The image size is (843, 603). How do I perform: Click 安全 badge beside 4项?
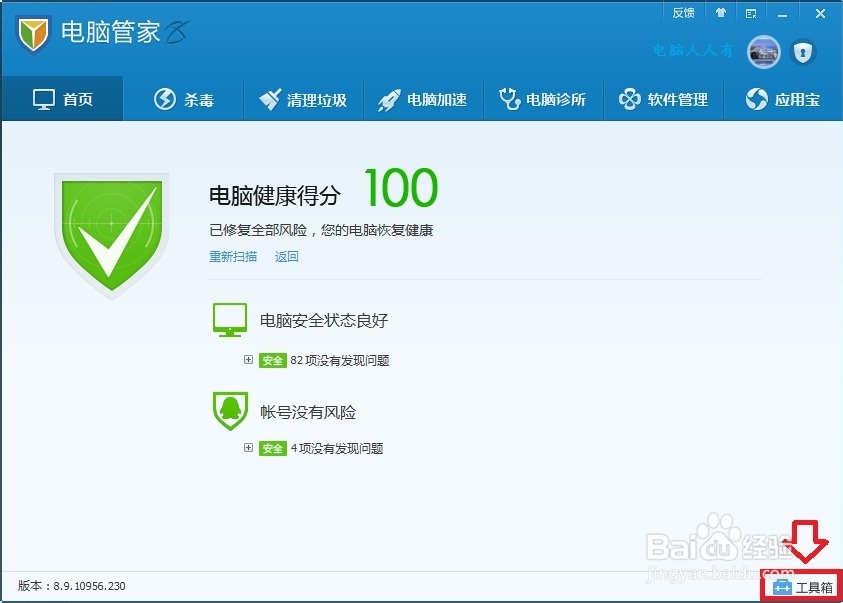click(x=273, y=448)
